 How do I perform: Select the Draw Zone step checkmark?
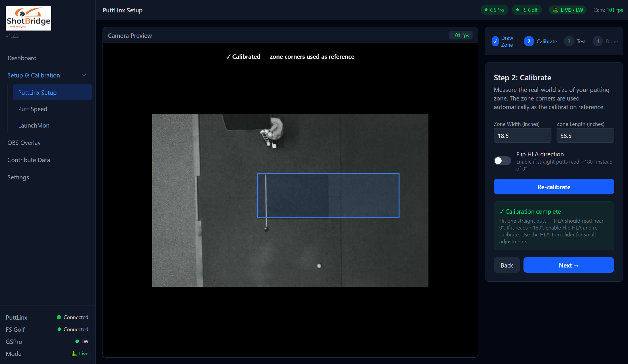click(495, 41)
